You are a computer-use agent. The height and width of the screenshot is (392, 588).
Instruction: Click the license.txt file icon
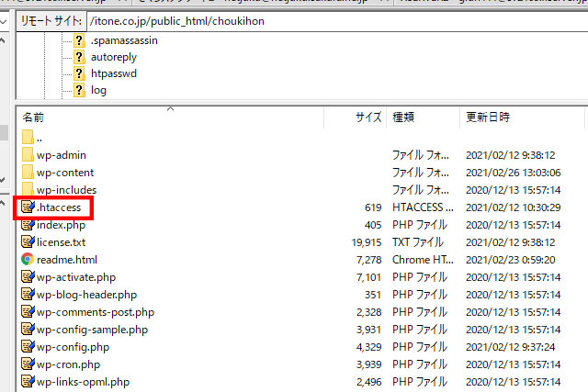click(28, 241)
